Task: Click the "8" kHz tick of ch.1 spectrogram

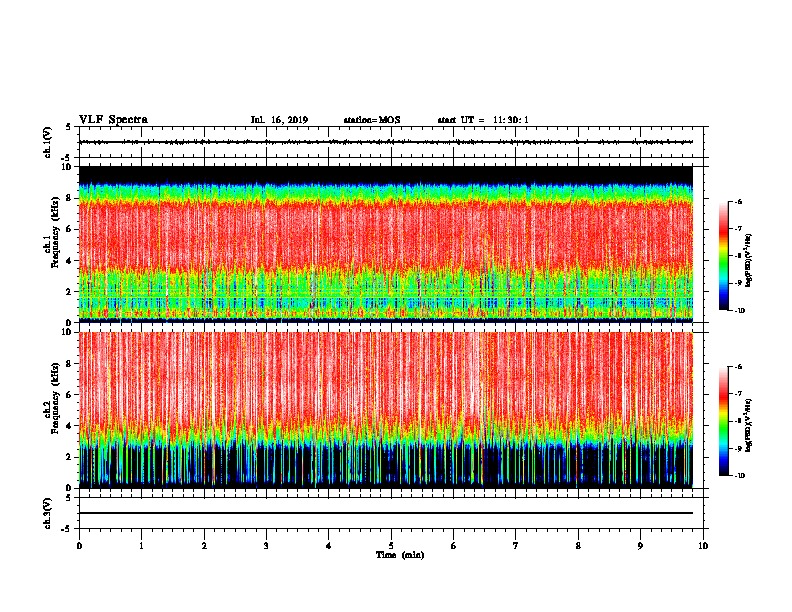Action: (x=70, y=198)
